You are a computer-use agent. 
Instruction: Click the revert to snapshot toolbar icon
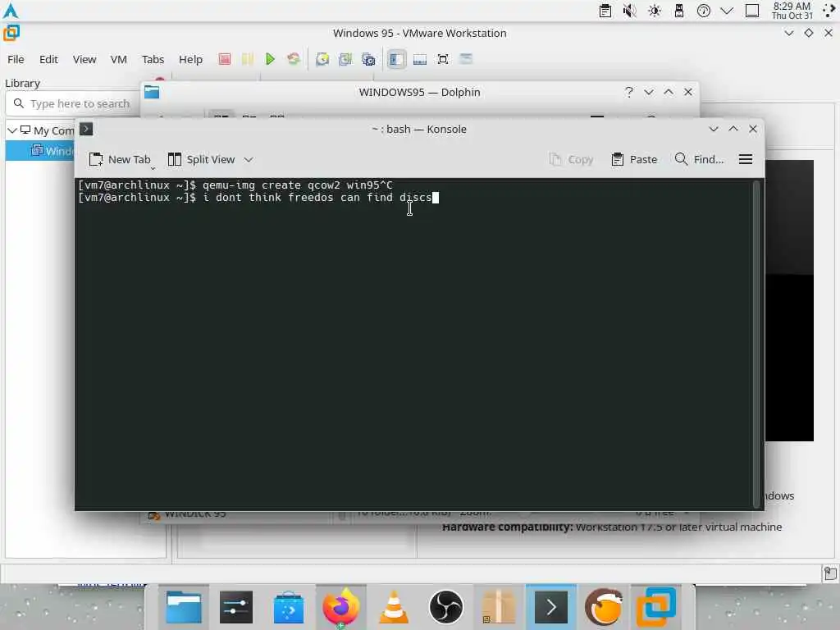[345, 59]
